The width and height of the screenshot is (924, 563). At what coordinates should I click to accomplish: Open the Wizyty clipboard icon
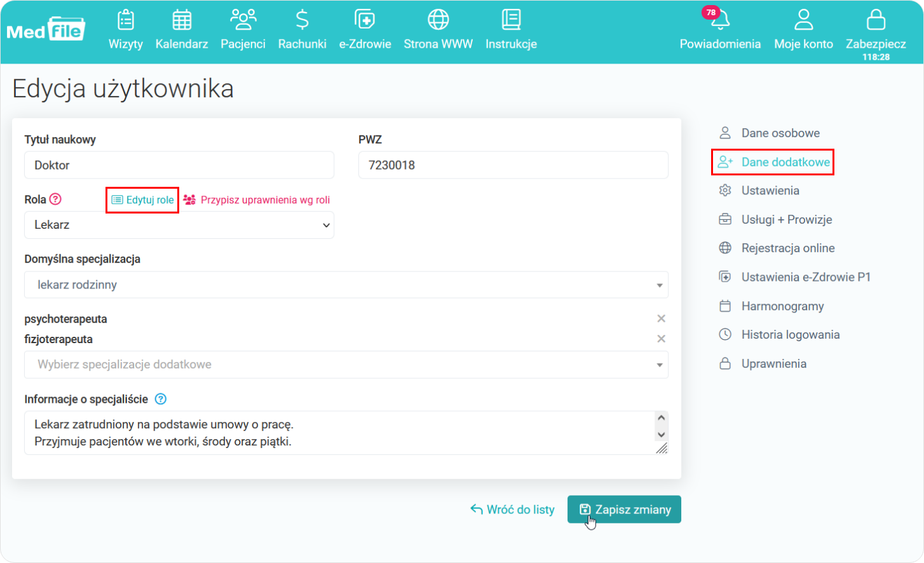coord(126,20)
